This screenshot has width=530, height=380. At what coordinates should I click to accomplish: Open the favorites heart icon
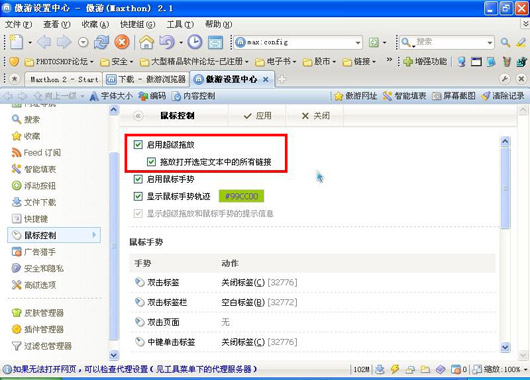[14, 62]
